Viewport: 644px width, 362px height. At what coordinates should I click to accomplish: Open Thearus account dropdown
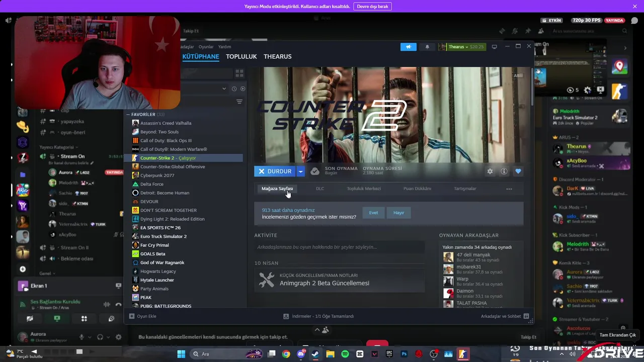point(462,47)
